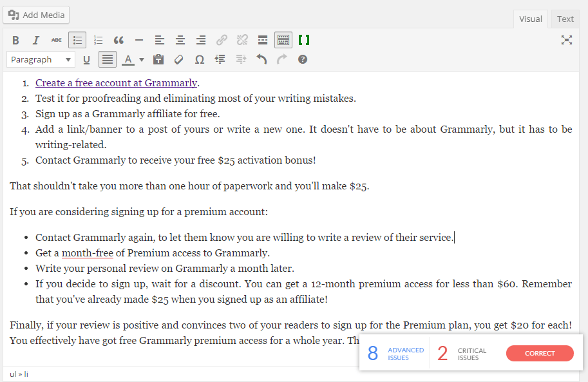Apply strikethrough formatting
Image resolution: width=588 pixels, height=382 pixels.
point(57,39)
